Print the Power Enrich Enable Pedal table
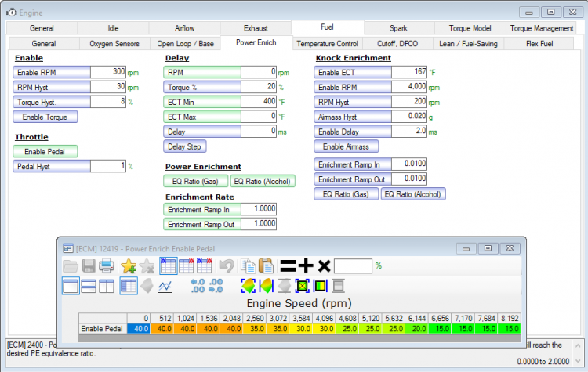The height and width of the screenshot is (372, 588). (107, 266)
